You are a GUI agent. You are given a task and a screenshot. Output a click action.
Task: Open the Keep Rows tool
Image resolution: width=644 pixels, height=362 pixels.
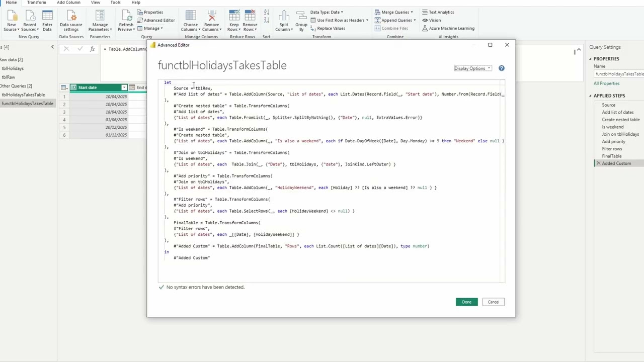click(234, 21)
